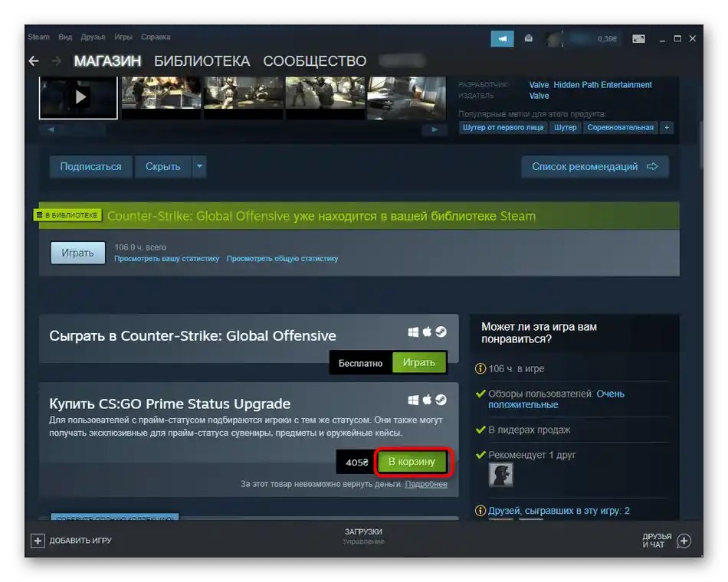Open the Valve publisher link
728x582 pixels.
tap(539, 96)
